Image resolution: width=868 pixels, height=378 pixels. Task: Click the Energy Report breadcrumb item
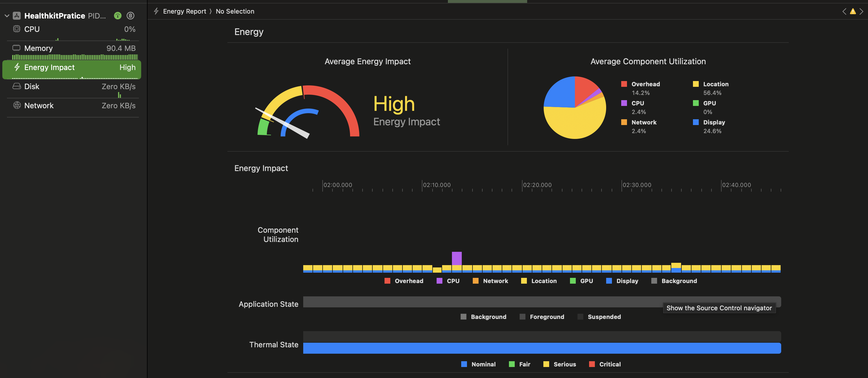click(x=184, y=12)
